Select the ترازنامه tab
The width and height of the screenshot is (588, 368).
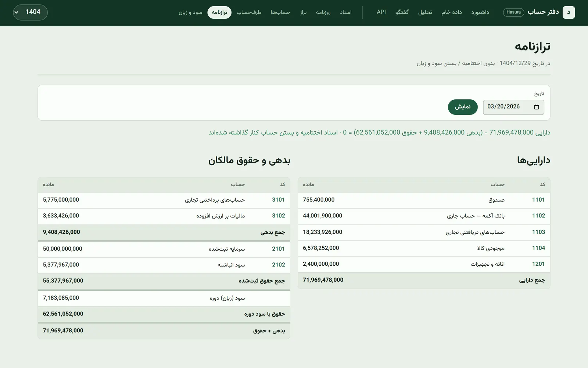tap(219, 12)
